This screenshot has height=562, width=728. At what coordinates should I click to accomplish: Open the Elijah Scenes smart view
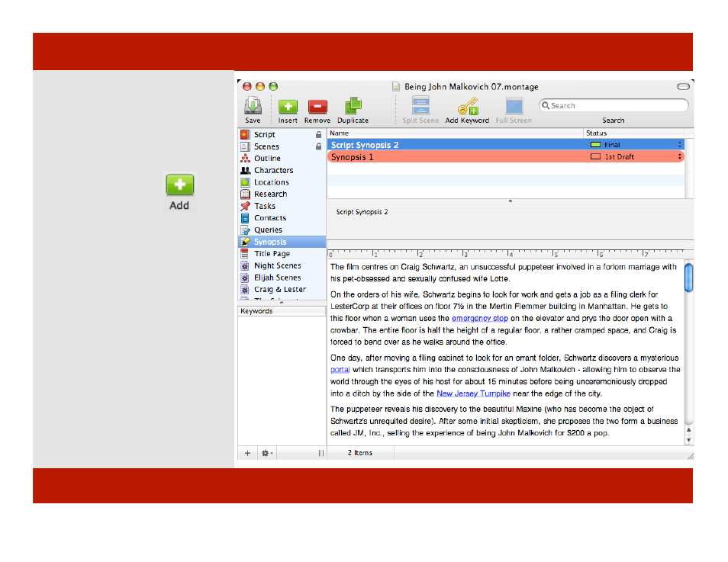click(281, 278)
